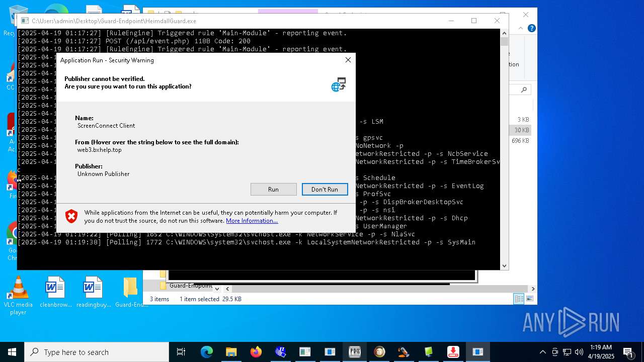Select the 30 KB file row in Explorer
Screen dimensions: 644x362
521,130
